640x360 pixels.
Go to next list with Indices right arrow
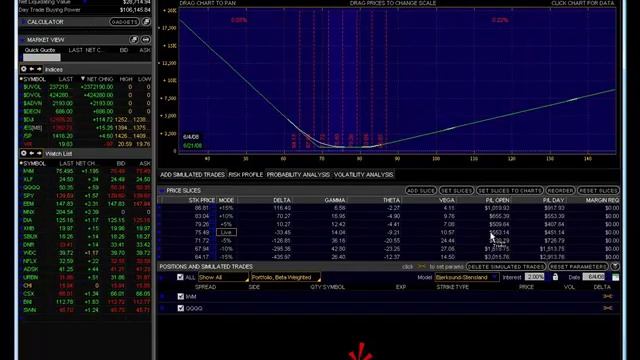tap(39, 69)
